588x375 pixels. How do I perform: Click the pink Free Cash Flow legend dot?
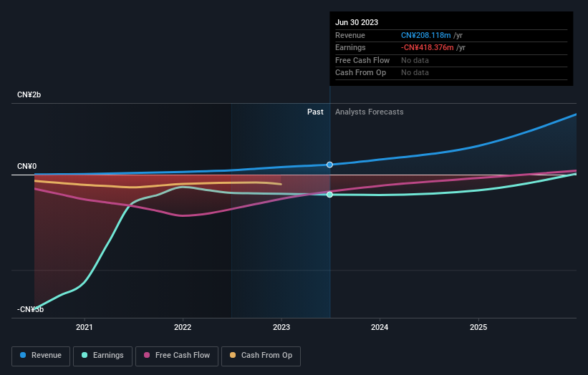(147, 355)
